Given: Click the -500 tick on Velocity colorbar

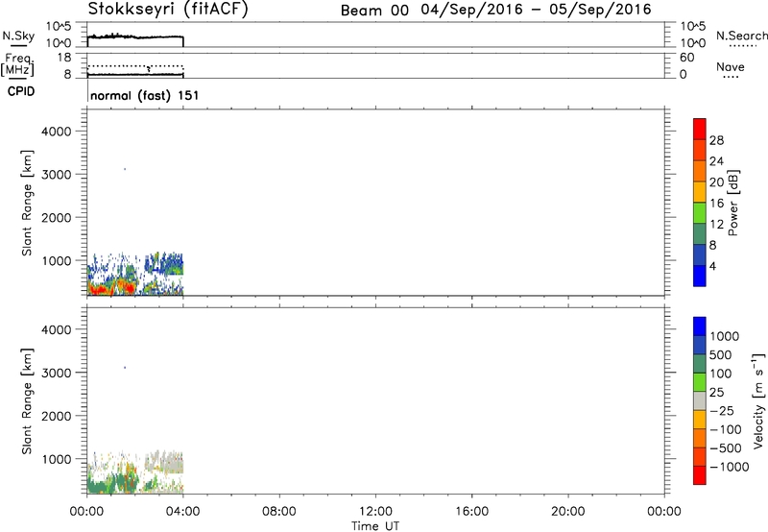Looking at the screenshot, I should (x=726, y=447).
